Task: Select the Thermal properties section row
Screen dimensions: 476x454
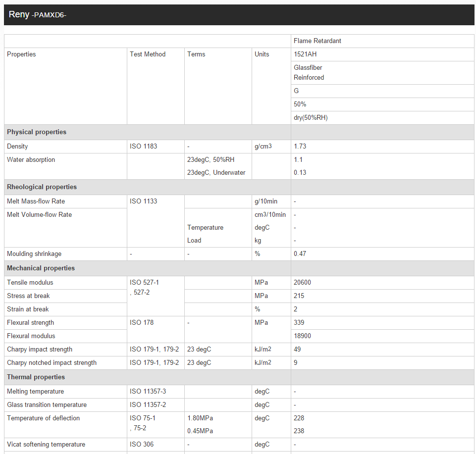Action: [239, 377]
